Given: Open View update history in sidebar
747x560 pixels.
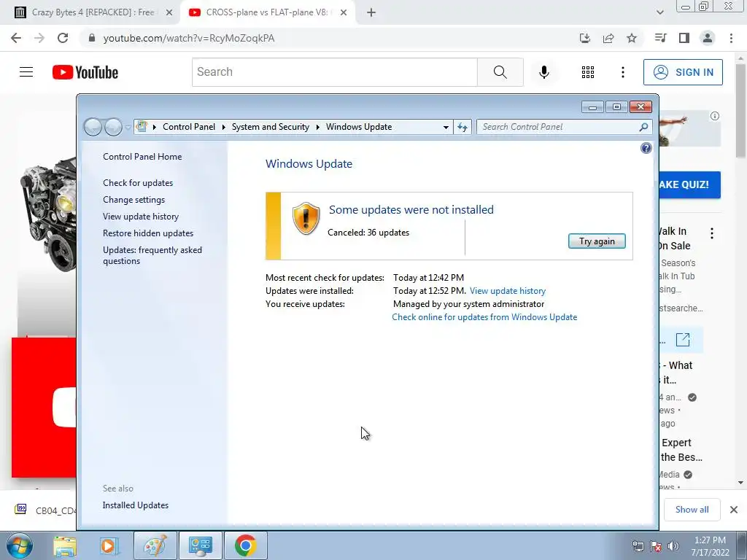Looking at the screenshot, I should 141,216.
